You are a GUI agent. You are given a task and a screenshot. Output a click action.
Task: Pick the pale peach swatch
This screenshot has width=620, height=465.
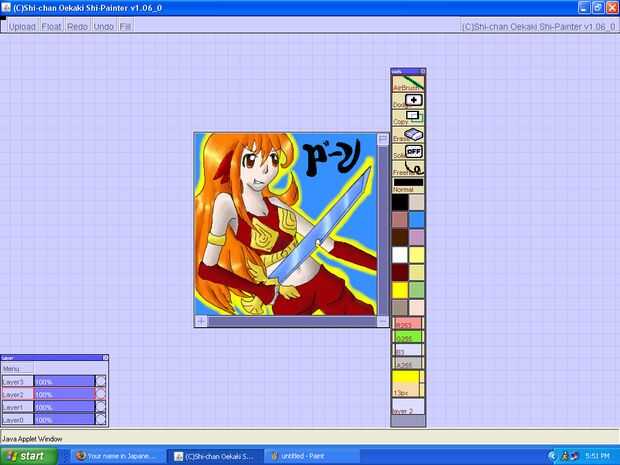click(416, 307)
